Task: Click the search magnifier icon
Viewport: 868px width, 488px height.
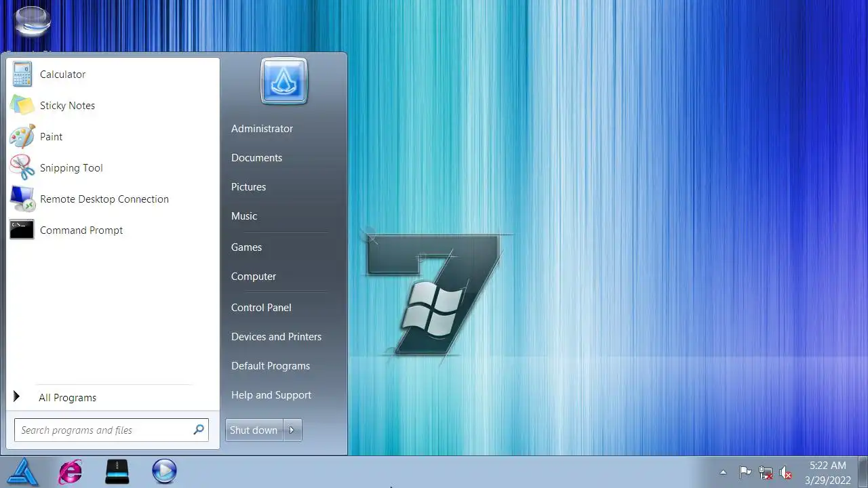Action: [199, 430]
